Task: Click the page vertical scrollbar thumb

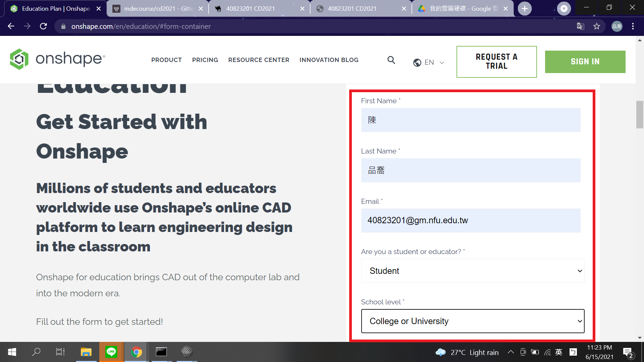Action: point(640,114)
